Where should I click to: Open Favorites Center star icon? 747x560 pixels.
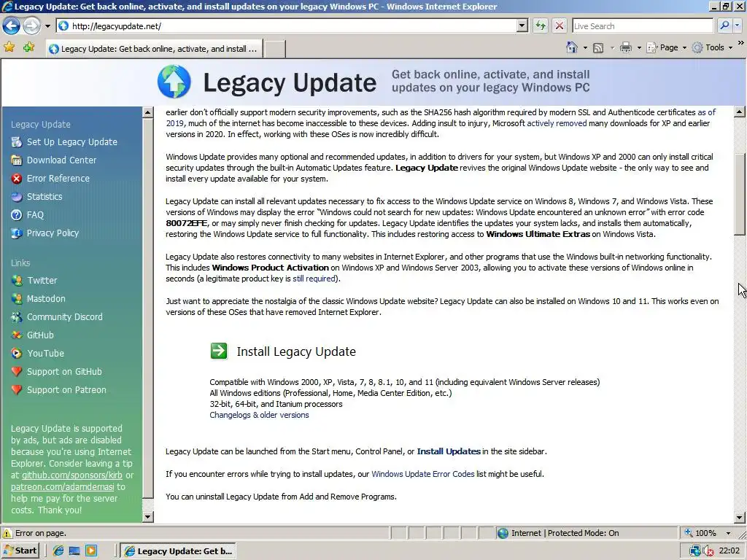point(9,47)
